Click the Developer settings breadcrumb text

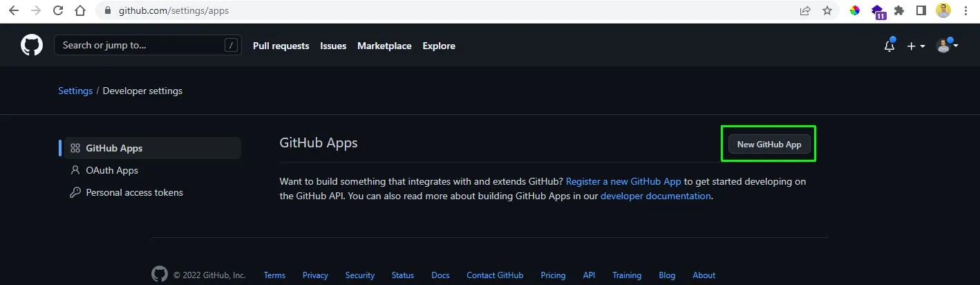pyautogui.click(x=142, y=91)
